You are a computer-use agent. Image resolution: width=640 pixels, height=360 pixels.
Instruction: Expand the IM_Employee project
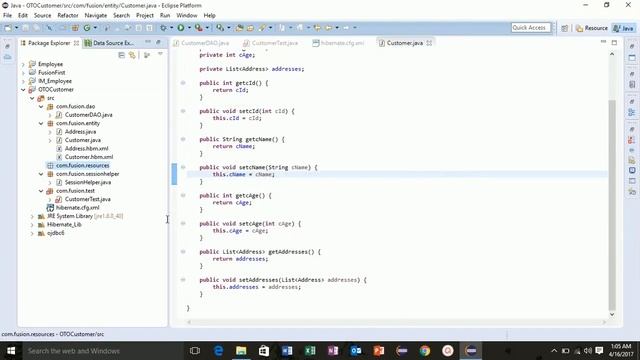tap(23, 81)
